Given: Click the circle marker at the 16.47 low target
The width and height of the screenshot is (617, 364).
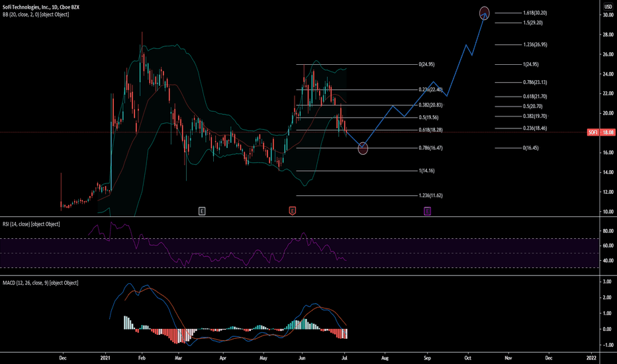Looking at the screenshot, I should tap(363, 148).
